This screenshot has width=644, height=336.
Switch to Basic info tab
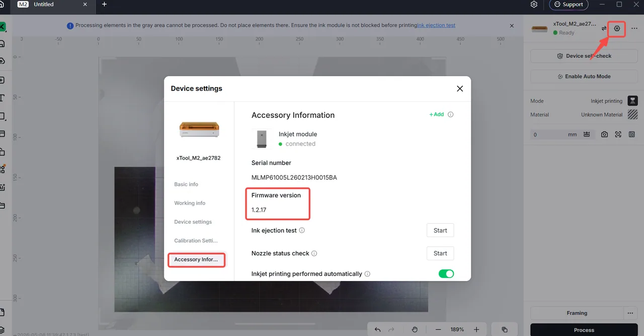[186, 184]
